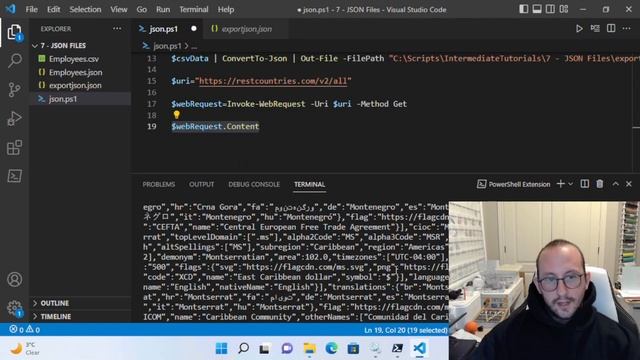The width and height of the screenshot is (640, 360).
Task: Close the terminal panel
Action: (x=629, y=184)
